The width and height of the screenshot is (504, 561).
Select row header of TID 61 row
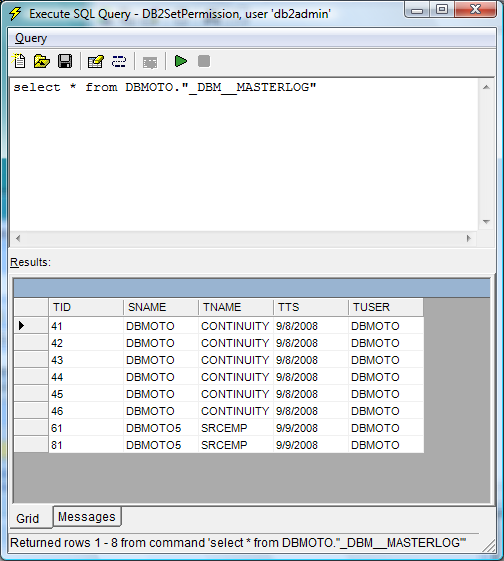(31, 428)
